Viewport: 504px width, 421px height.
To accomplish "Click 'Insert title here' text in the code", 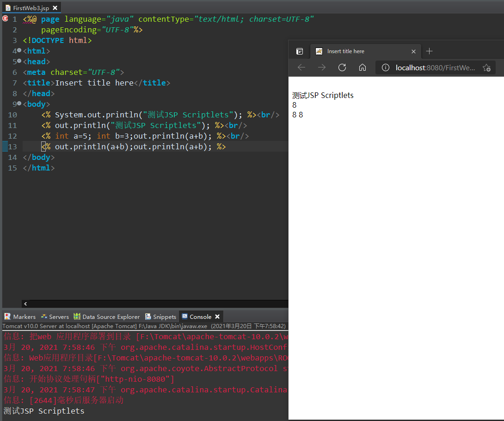I will pos(94,83).
